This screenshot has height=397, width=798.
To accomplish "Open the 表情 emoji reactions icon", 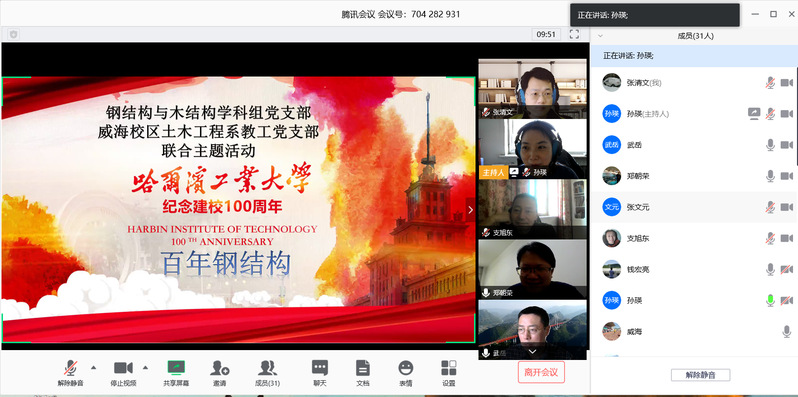I will click(x=406, y=368).
